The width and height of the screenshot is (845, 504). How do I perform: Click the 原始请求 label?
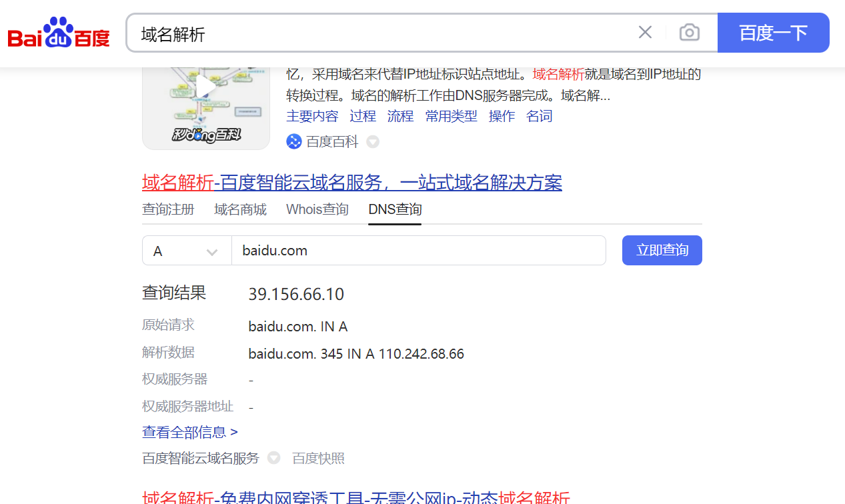pos(168,325)
